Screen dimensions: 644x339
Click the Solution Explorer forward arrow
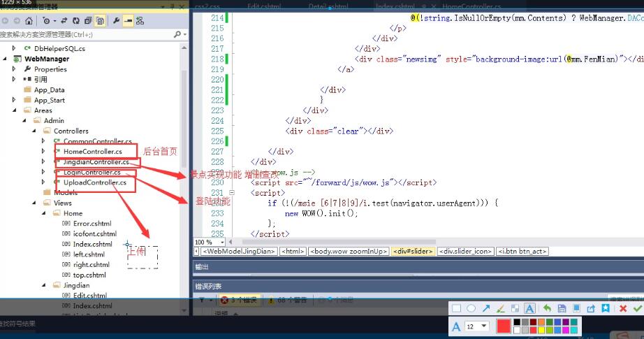point(17,20)
